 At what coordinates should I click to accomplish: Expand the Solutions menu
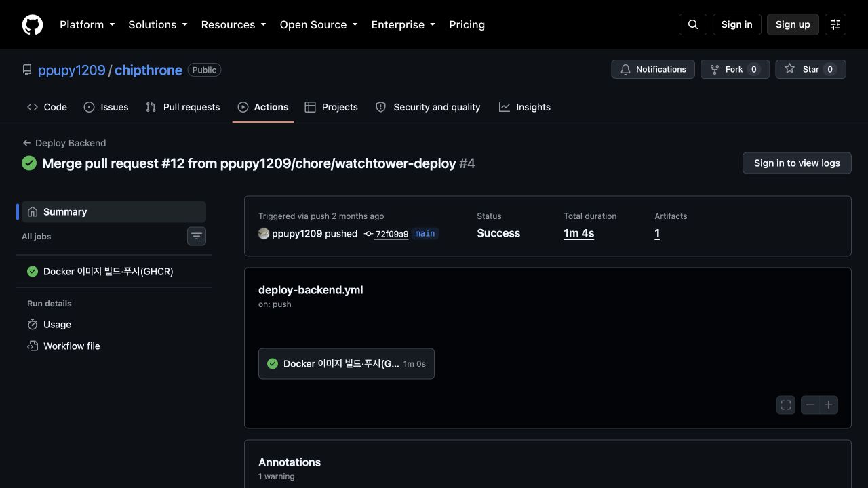pos(158,24)
